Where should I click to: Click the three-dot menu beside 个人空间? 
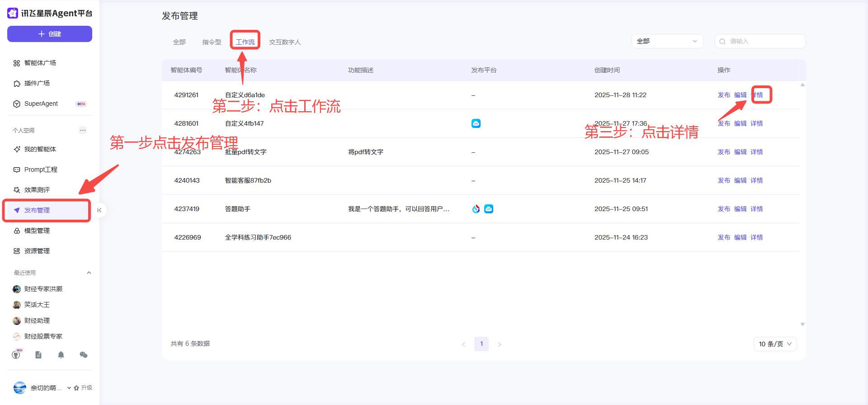coord(83,130)
